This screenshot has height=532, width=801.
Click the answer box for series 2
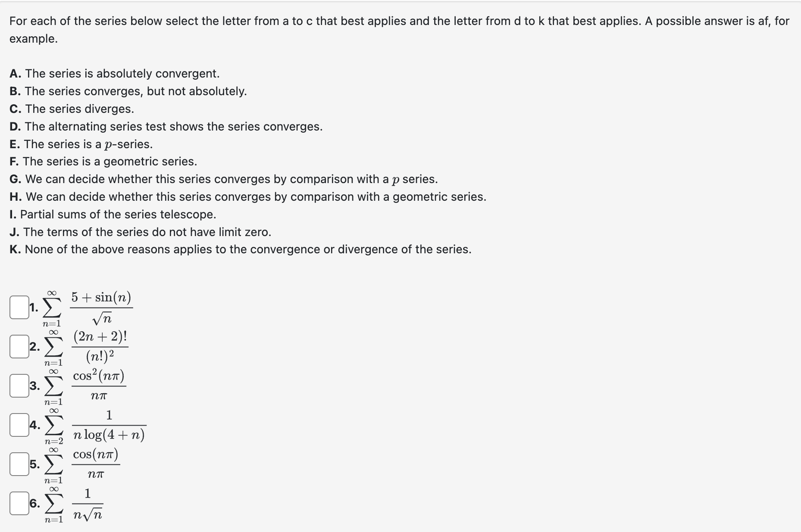(18, 345)
